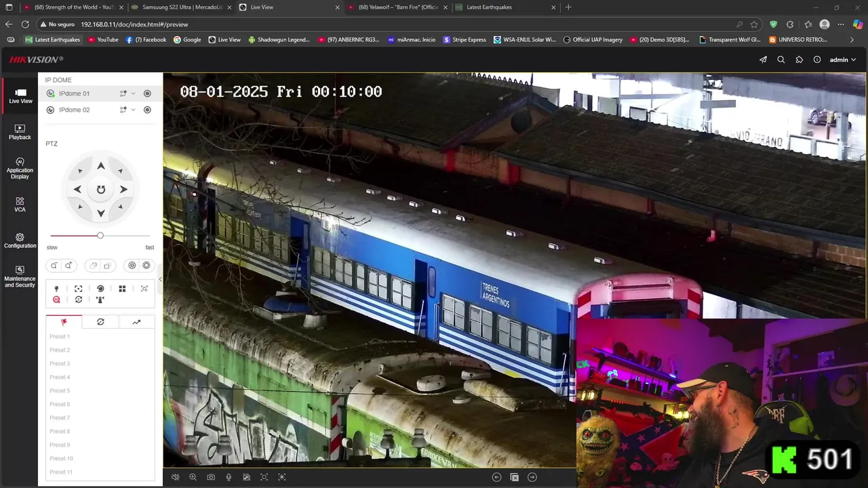Toggle the PTZ light bulb

point(56,289)
